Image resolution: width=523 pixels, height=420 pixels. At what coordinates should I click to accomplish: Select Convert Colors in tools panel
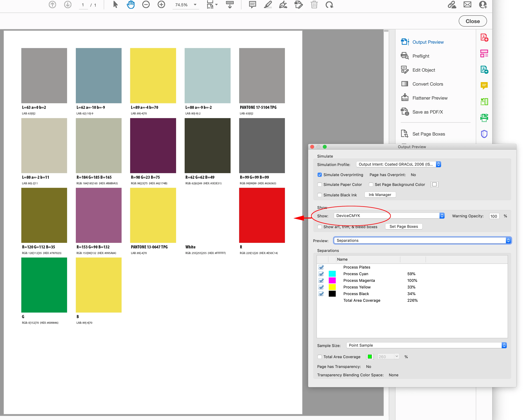point(427,84)
